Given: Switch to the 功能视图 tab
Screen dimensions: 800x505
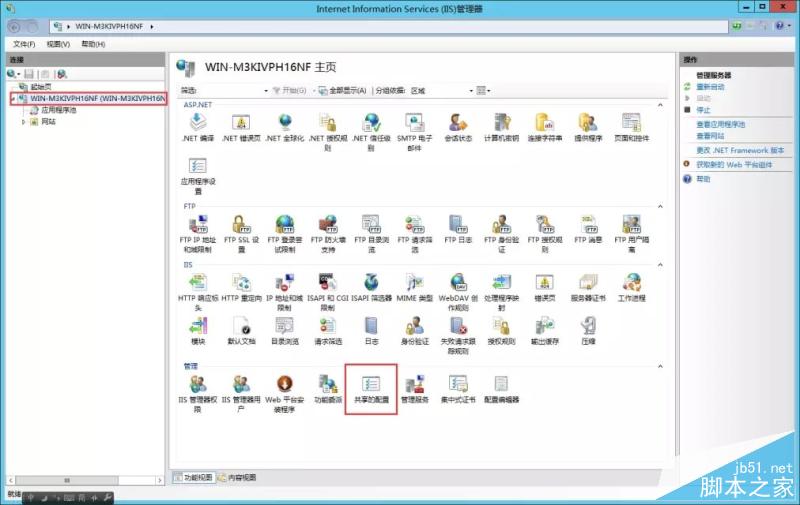Looking at the screenshot, I should [x=193, y=477].
